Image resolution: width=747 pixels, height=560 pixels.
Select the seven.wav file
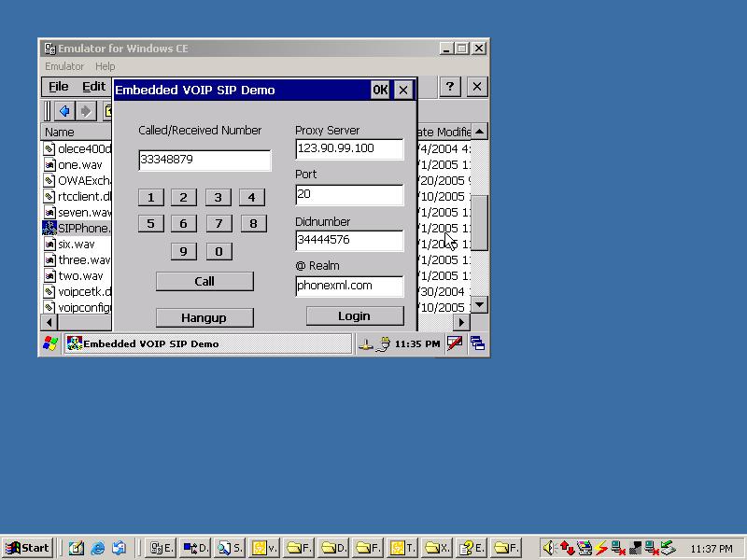pyautogui.click(x=78, y=213)
